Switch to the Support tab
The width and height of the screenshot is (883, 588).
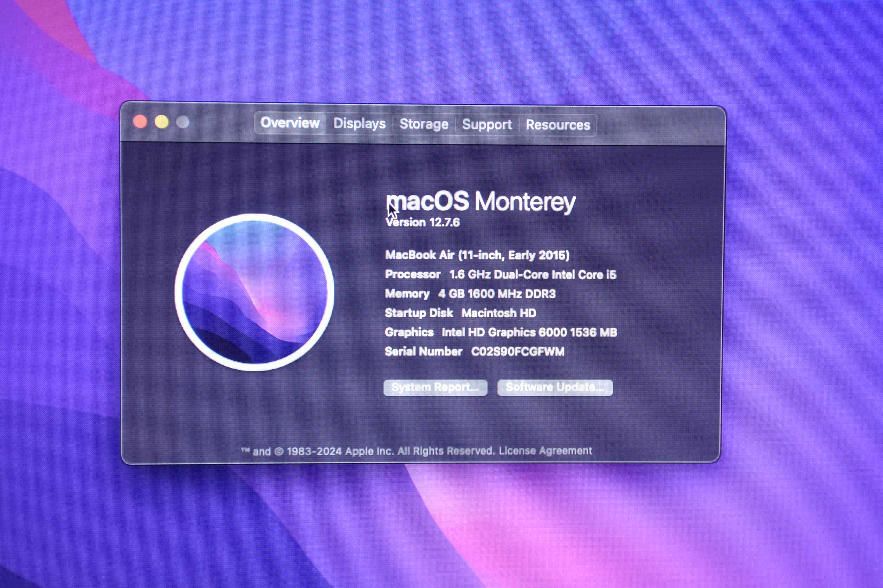pos(487,124)
